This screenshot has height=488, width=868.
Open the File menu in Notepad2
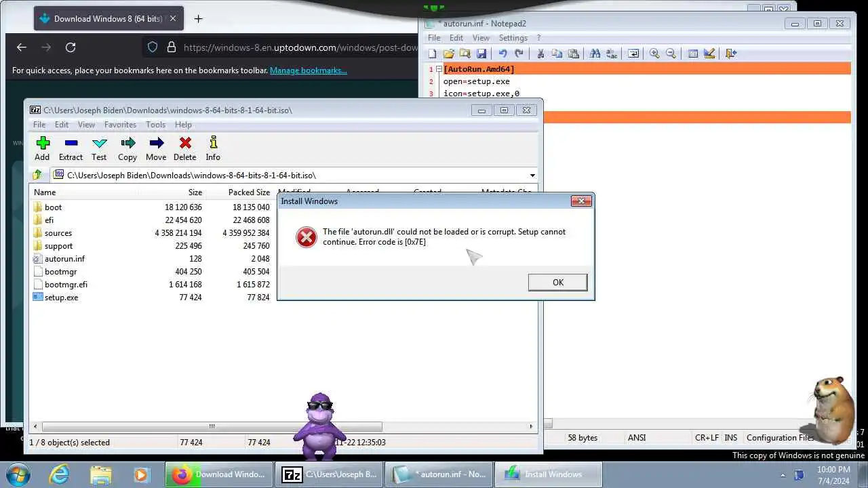point(434,38)
